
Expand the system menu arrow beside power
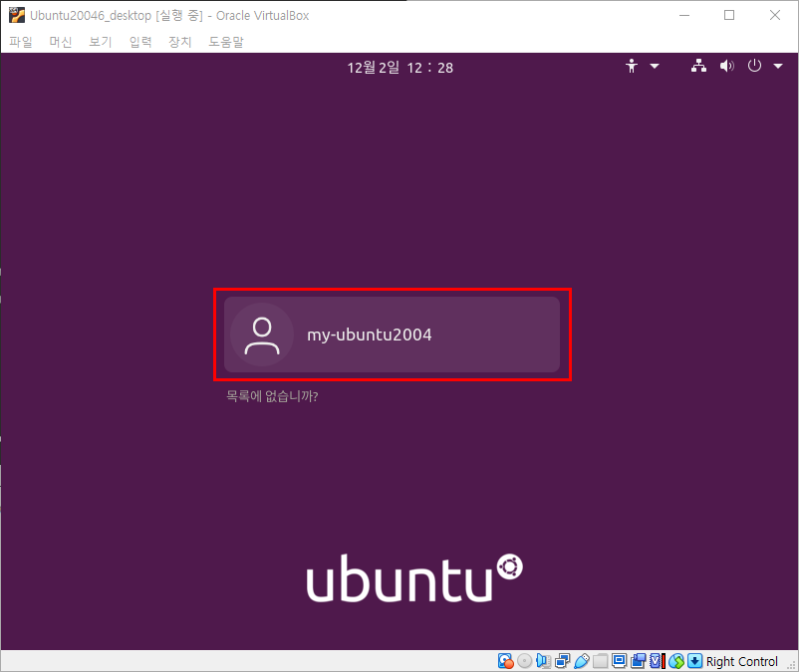tap(778, 66)
